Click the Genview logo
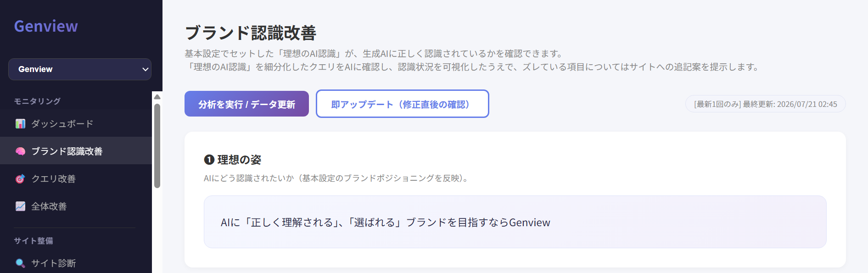The width and height of the screenshot is (868, 273). tap(46, 26)
